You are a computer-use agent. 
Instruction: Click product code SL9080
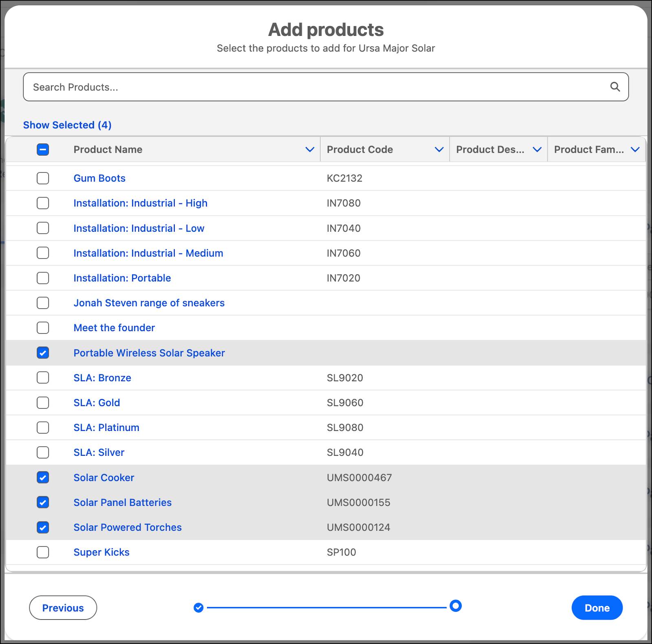(x=345, y=427)
